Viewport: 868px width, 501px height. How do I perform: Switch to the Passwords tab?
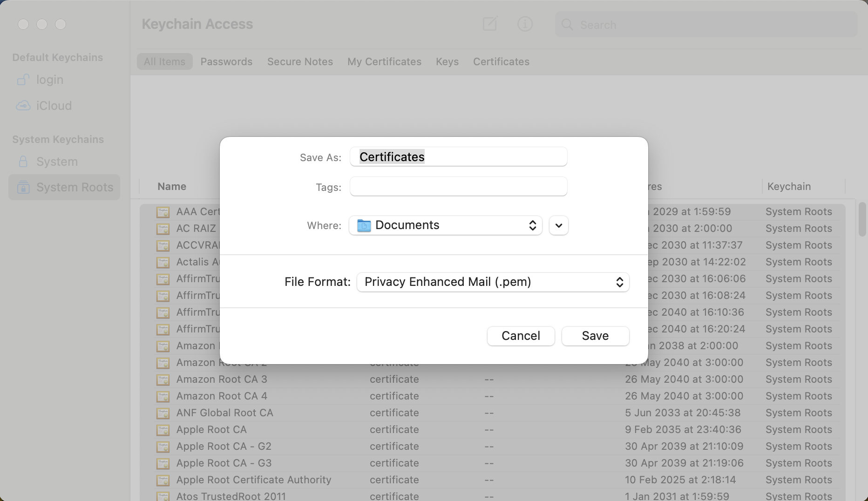click(x=227, y=61)
